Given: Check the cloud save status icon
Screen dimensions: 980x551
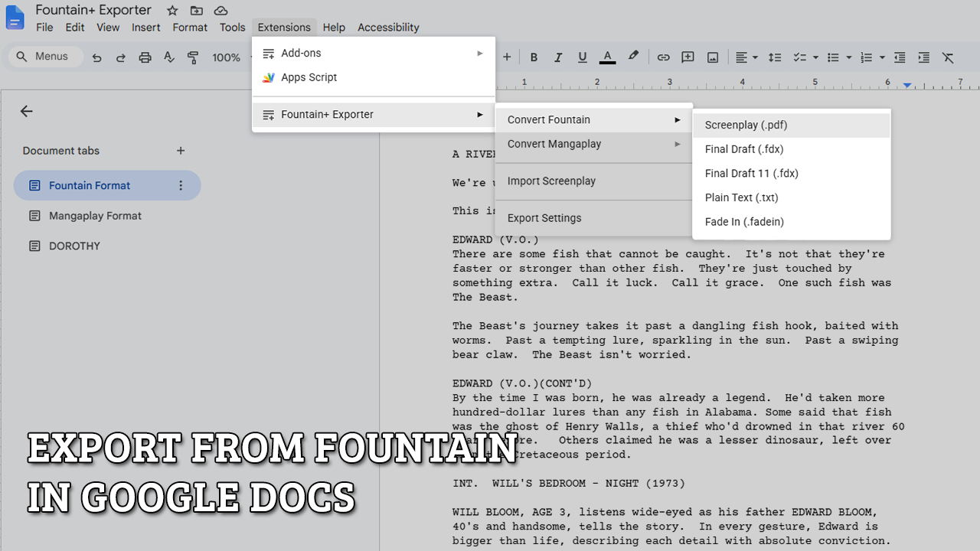Looking at the screenshot, I should tap(220, 11).
